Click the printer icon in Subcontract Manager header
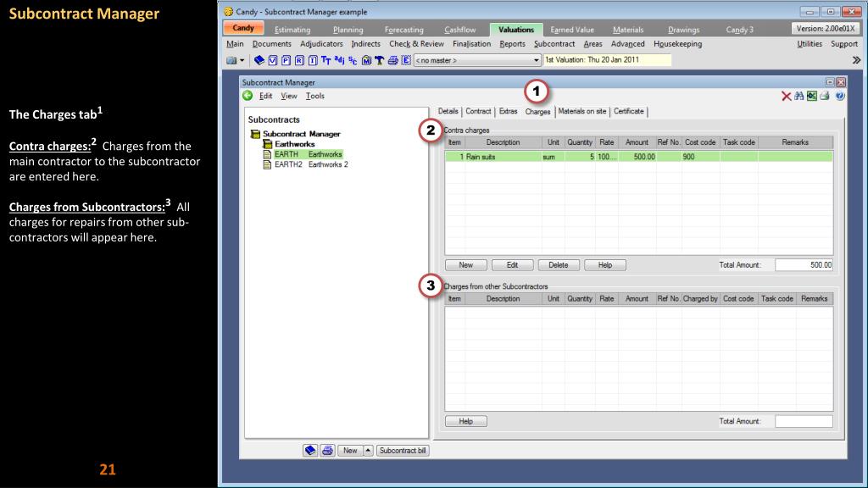Screen dimensions: 868x488 tap(825, 97)
